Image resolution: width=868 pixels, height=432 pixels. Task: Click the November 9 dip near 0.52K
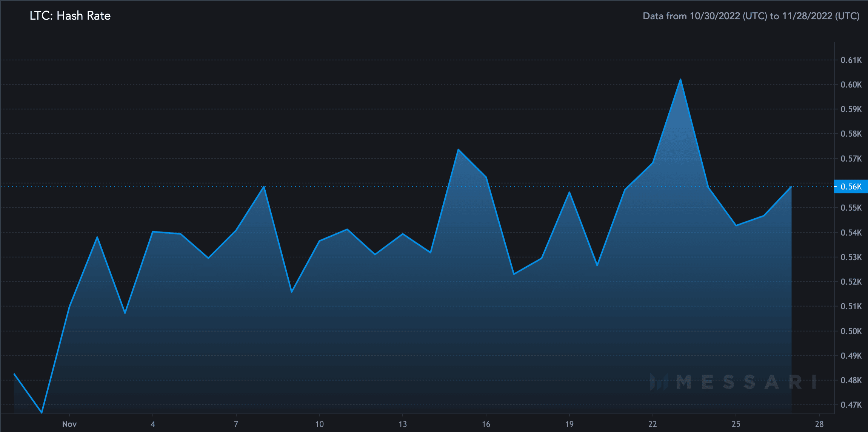(x=292, y=292)
